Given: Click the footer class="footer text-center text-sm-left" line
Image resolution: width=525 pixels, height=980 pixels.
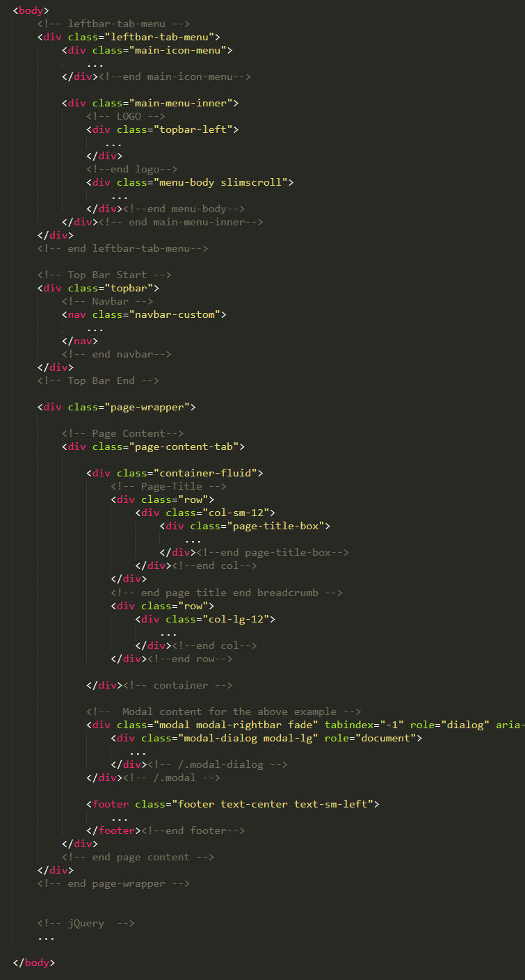Looking at the screenshot, I should tap(233, 804).
